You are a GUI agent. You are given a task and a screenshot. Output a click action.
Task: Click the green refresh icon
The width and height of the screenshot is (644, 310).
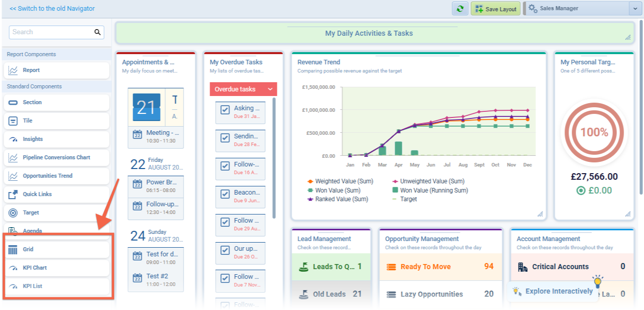coord(459,9)
